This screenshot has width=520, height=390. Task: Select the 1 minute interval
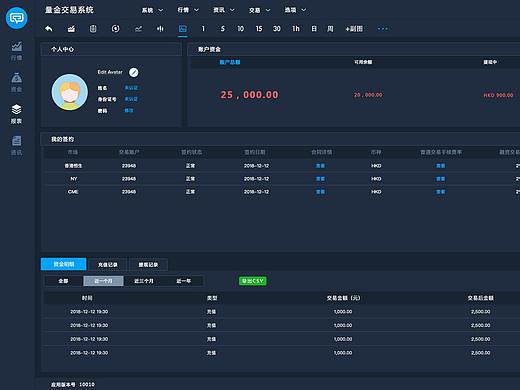tap(203, 29)
